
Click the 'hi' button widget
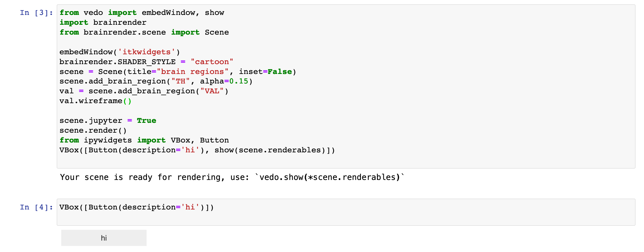104,237
